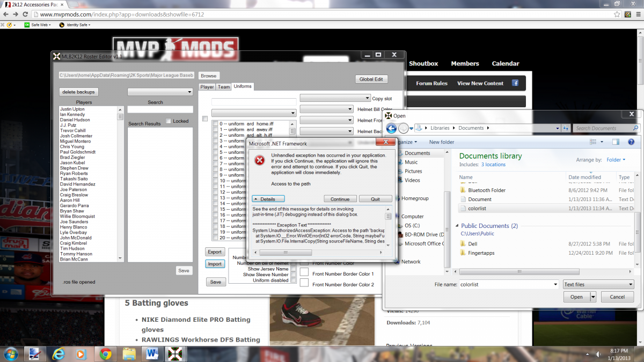Open the Helmet Bill Color dropdown
Image resolution: width=644 pixels, height=362 pixels.
point(326,109)
